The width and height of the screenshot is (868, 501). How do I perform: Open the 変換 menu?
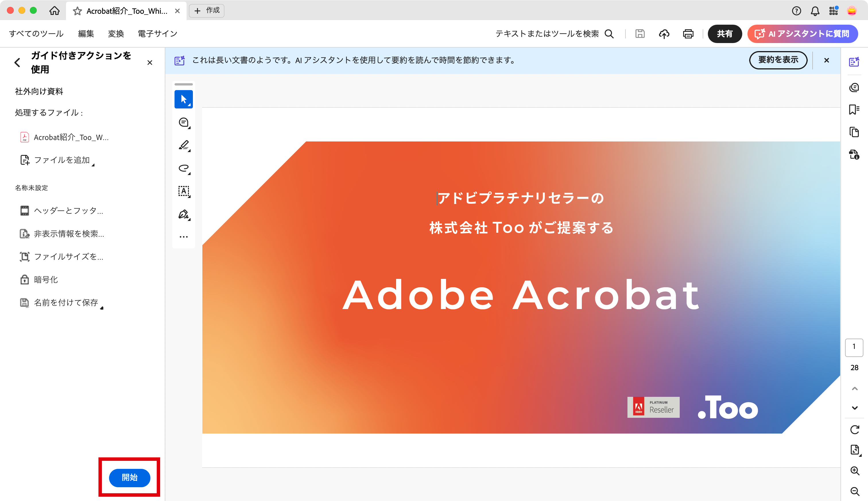116,34
